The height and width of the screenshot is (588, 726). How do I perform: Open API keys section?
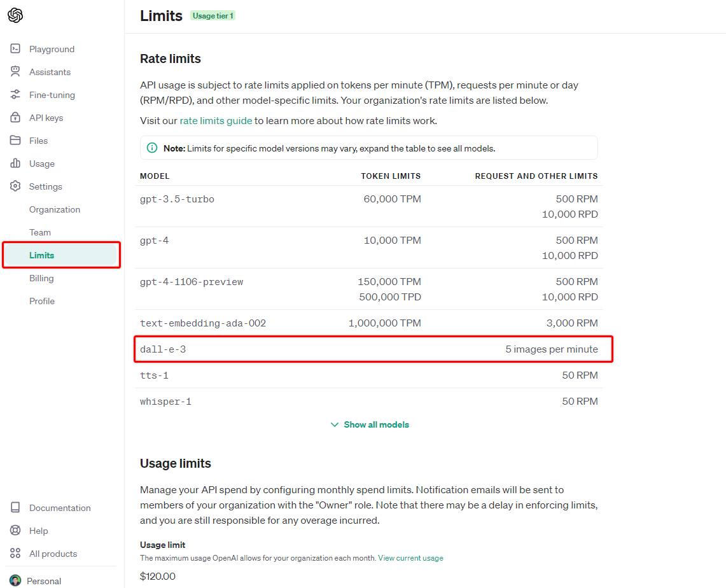46,118
